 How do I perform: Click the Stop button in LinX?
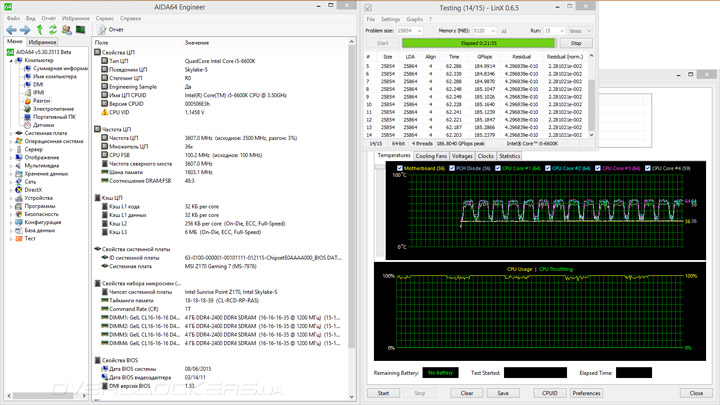pyautogui.click(x=575, y=43)
